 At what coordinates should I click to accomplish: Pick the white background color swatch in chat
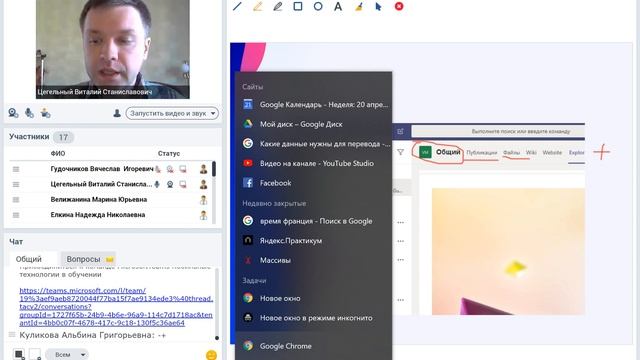point(36,354)
